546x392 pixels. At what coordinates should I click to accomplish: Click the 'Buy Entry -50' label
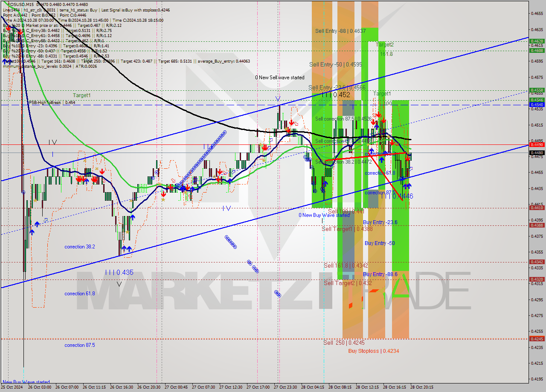[380, 243]
